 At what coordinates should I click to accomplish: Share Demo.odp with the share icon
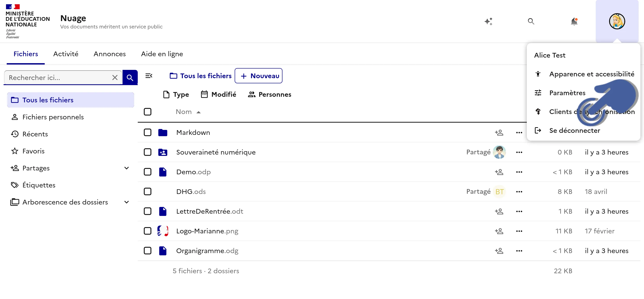[x=499, y=172]
